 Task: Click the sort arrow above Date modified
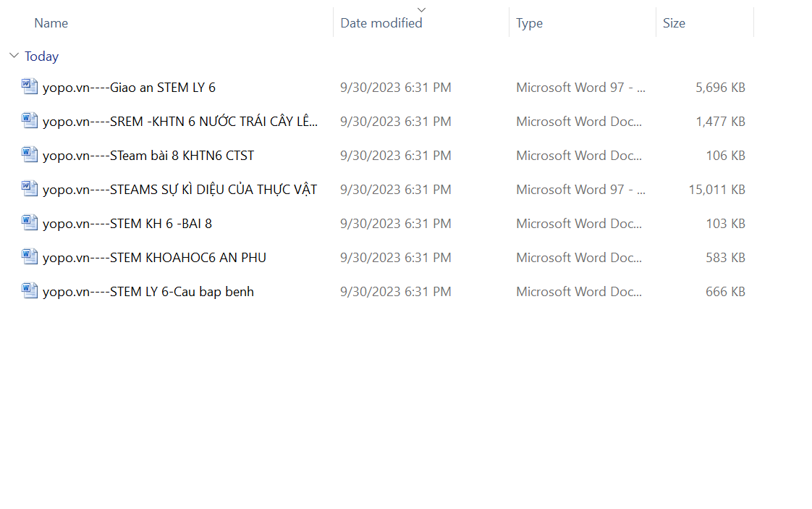coord(421,9)
